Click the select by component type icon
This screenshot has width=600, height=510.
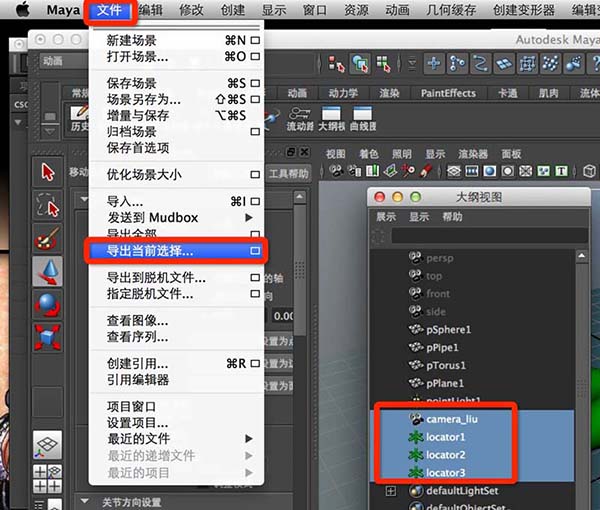(383, 63)
